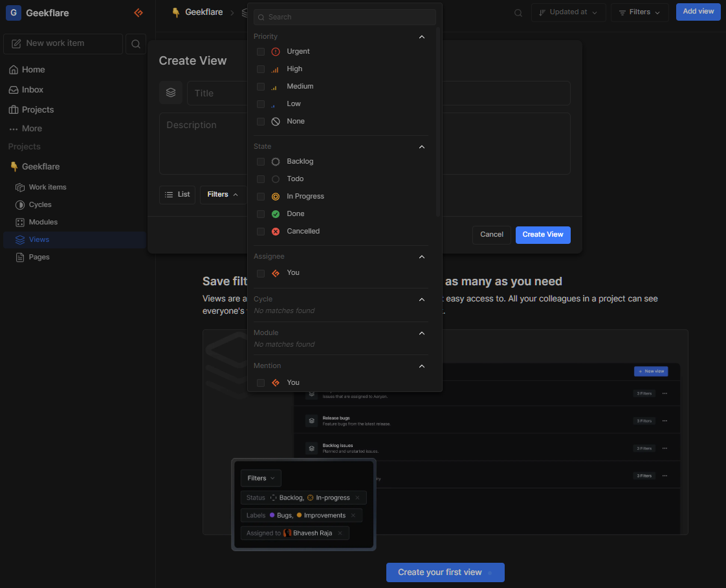Click the Create View button
The height and width of the screenshot is (588, 726).
coord(543,235)
